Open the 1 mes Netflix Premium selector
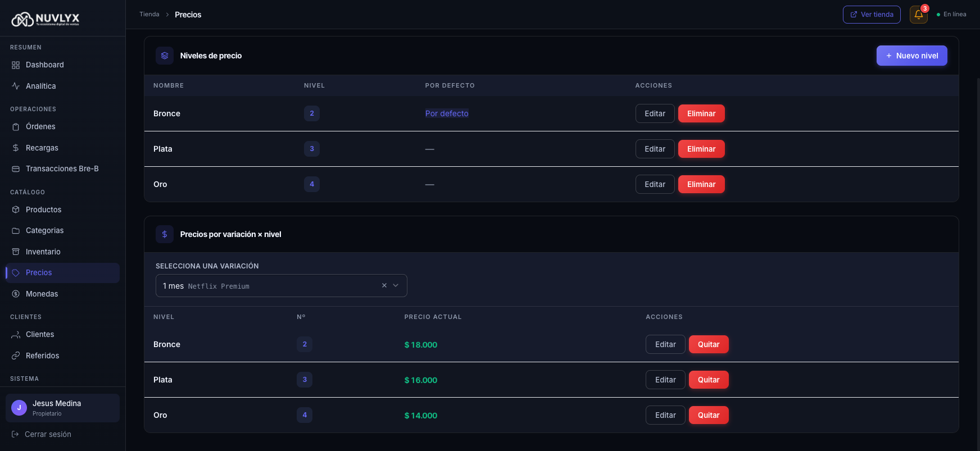The height and width of the screenshot is (451, 980). 264,286
